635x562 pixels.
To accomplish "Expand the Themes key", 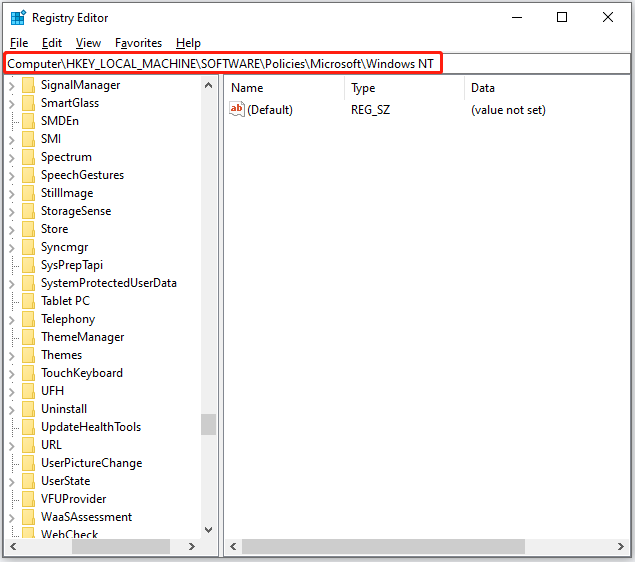I will [x=12, y=356].
